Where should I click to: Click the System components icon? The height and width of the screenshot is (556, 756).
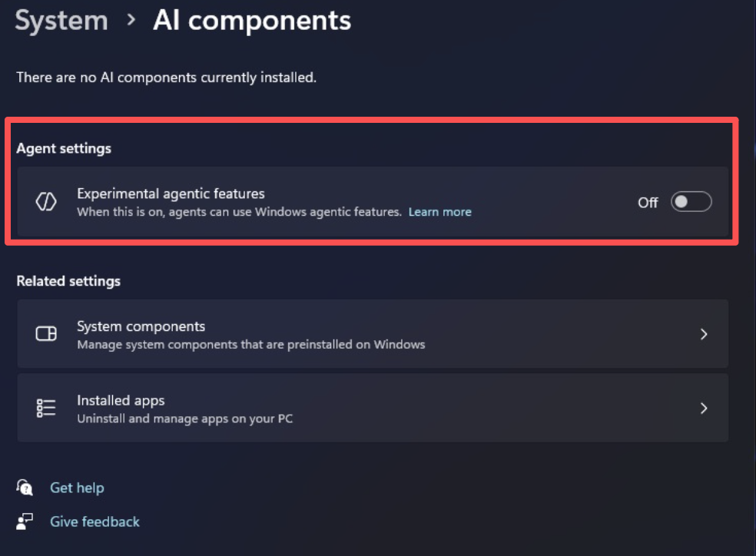pos(46,334)
